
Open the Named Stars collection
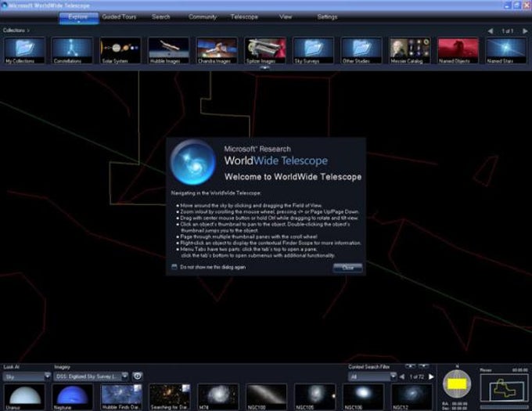point(506,51)
